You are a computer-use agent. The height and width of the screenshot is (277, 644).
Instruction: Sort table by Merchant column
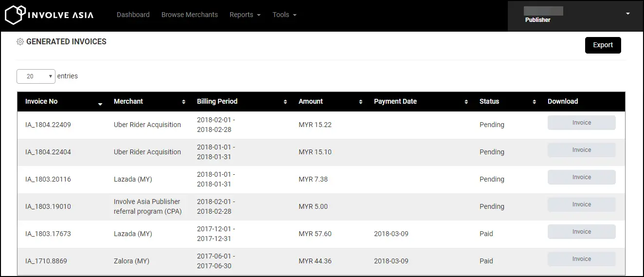(x=183, y=102)
